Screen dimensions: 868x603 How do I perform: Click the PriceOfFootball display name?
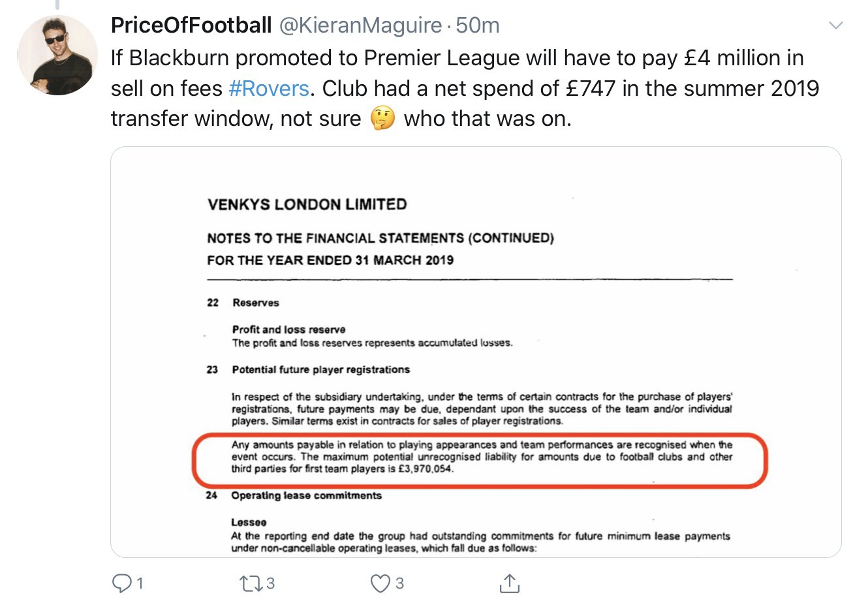pyautogui.click(x=191, y=25)
